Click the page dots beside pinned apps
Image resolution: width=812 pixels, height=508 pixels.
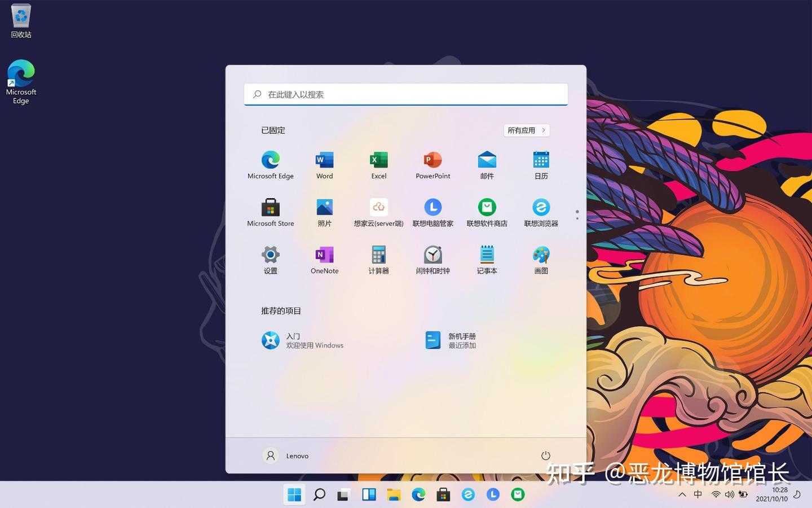pos(577,214)
